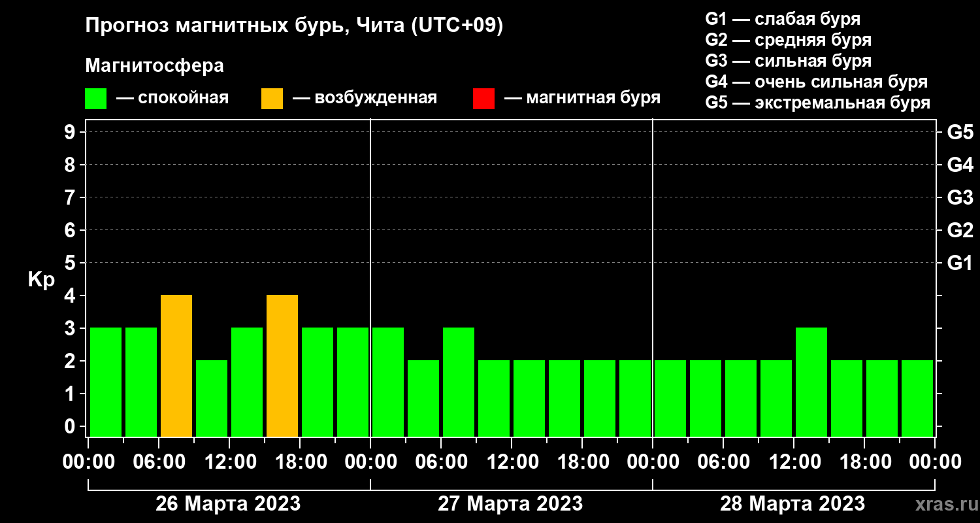
Task: Click the green 12:00 bar on 27 Марта
Action: point(529,398)
